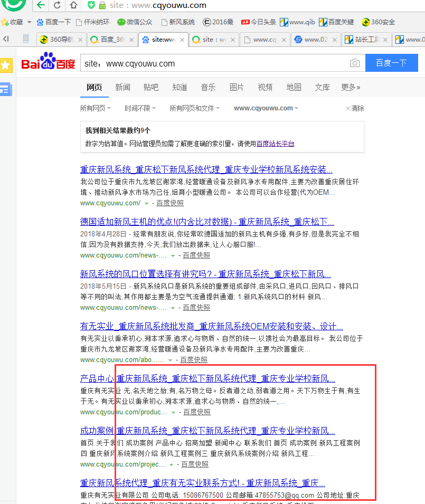This screenshot has height=504, width=425.
Task: Open the 仟米纳环 bookmark
Action: coord(93,22)
